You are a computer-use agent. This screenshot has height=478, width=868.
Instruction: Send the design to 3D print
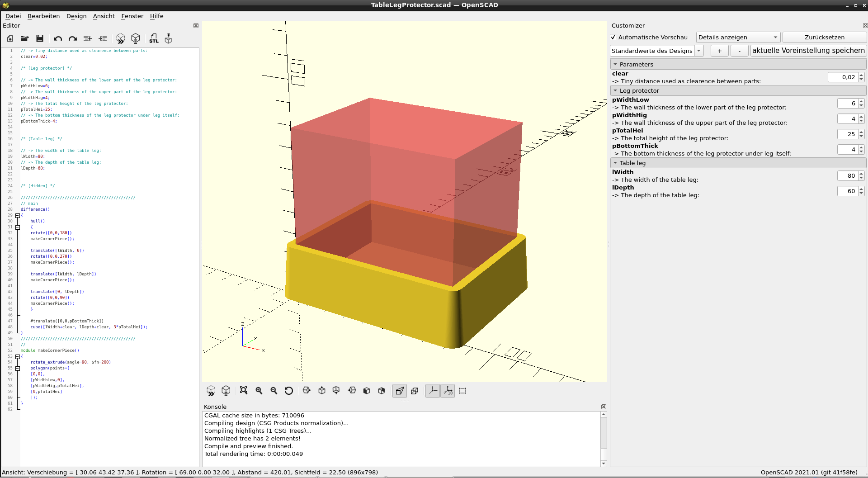pos(168,39)
